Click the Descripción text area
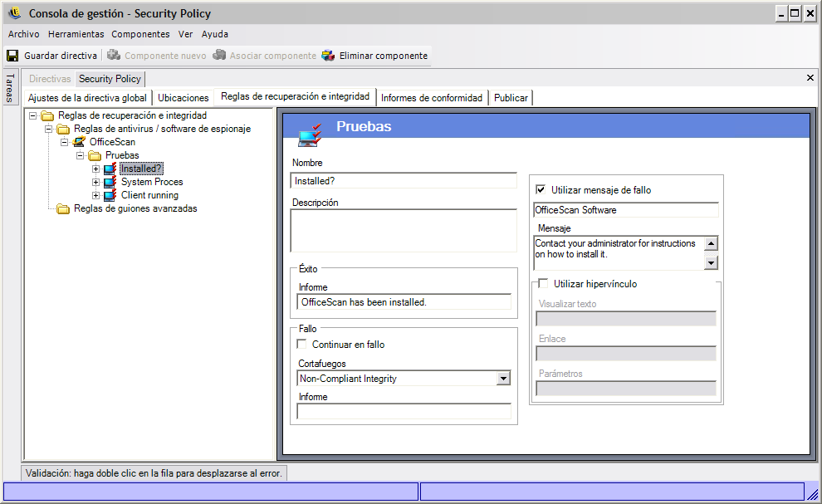This screenshot has height=504, width=822. (404, 231)
